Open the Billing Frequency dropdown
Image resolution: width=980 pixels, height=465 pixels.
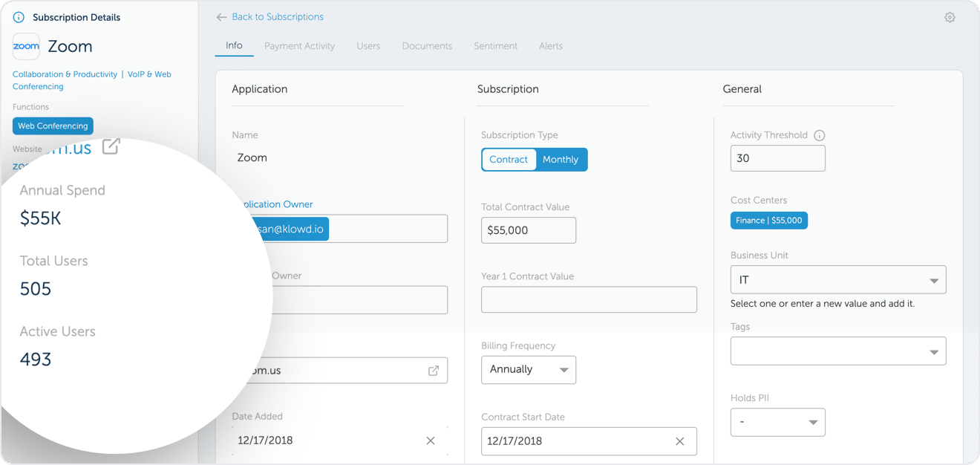pyautogui.click(x=529, y=370)
